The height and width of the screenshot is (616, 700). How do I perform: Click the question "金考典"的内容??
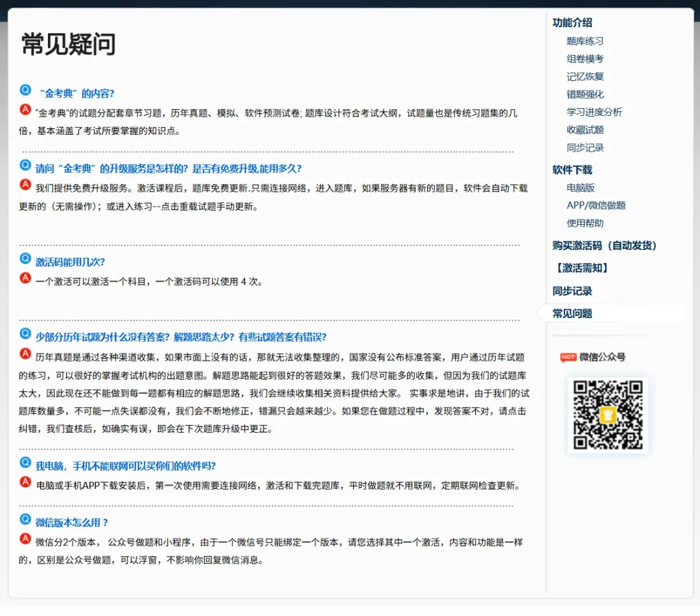[x=76, y=94]
